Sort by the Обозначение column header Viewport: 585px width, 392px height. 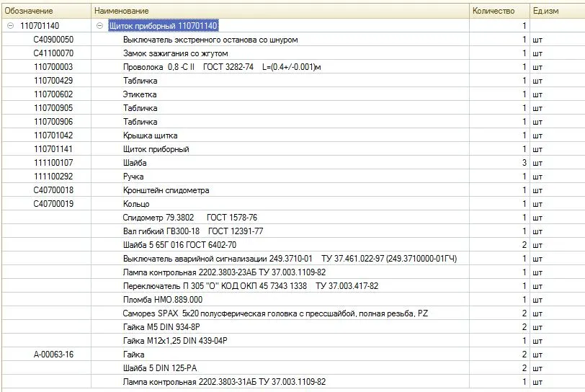[46, 11]
